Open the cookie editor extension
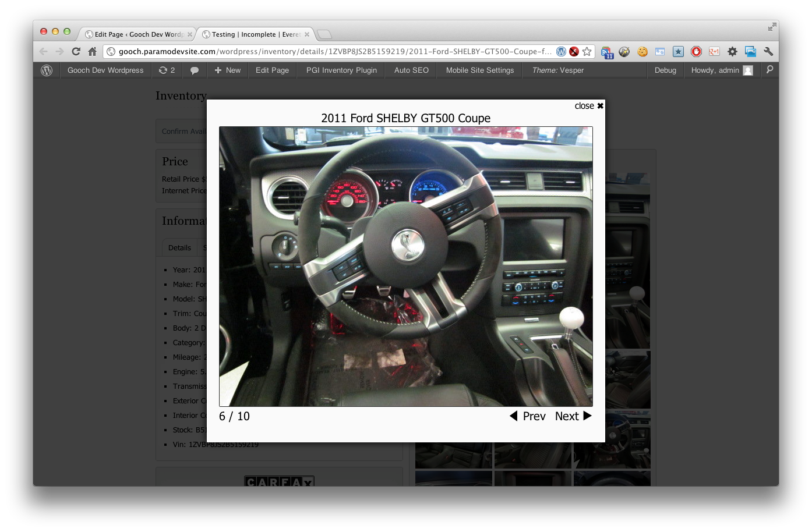 tap(642, 52)
